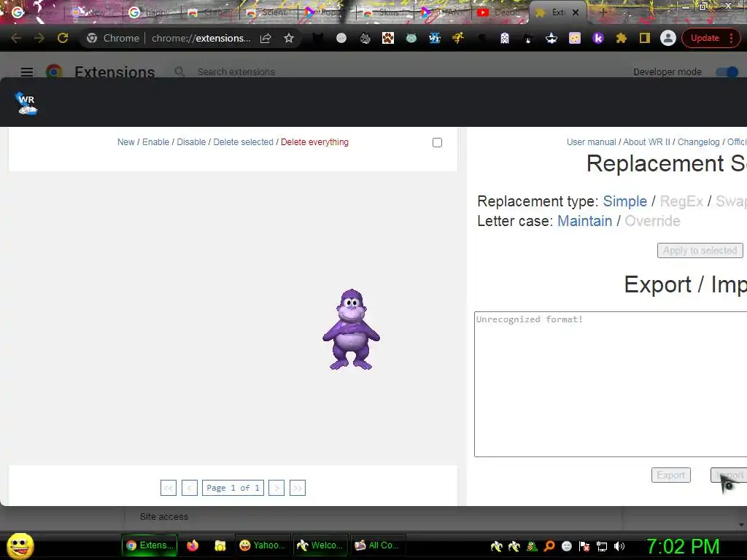
Task: Go to next page with > button
Action: (276, 488)
